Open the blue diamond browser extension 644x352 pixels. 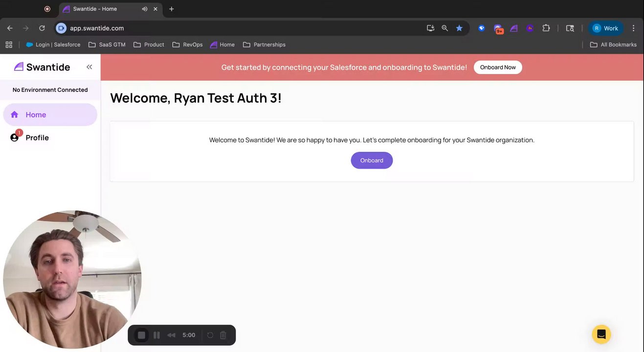[x=482, y=28]
